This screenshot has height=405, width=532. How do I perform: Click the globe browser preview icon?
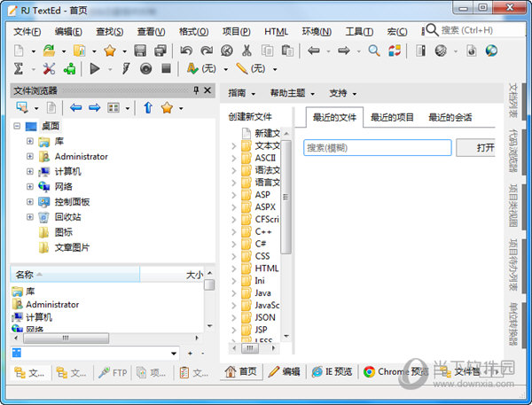pyautogui.click(x=491, y=51)
